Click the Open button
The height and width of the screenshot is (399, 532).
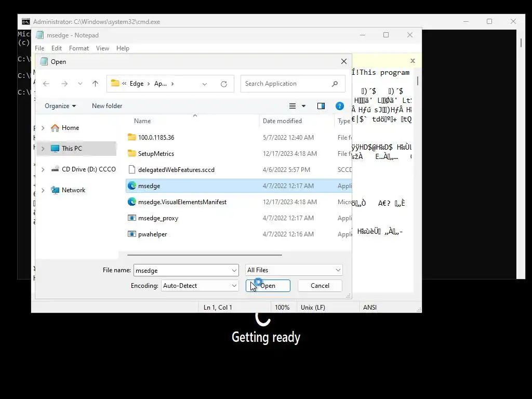point(268,286)
